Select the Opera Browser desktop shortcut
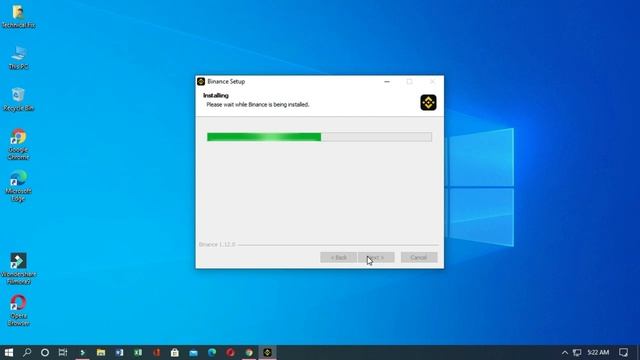The image size is (640, 360). pyautogui.click(x=18, y=310)
